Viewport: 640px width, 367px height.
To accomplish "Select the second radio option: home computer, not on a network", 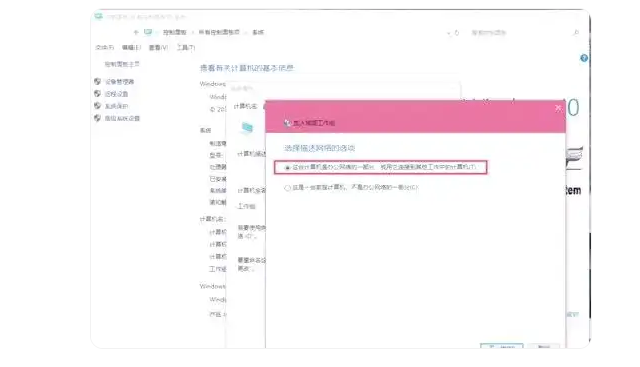I will click(287, 188).
